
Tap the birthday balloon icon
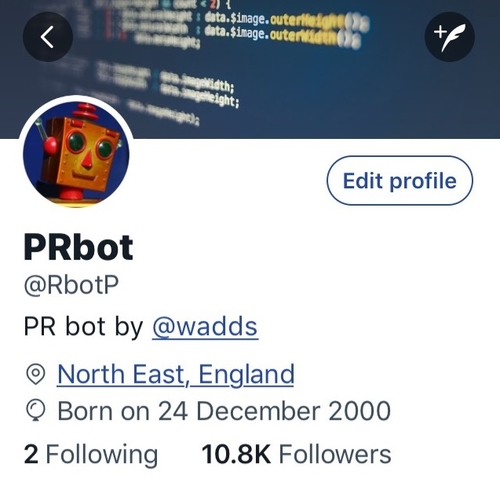coord(35,411)
